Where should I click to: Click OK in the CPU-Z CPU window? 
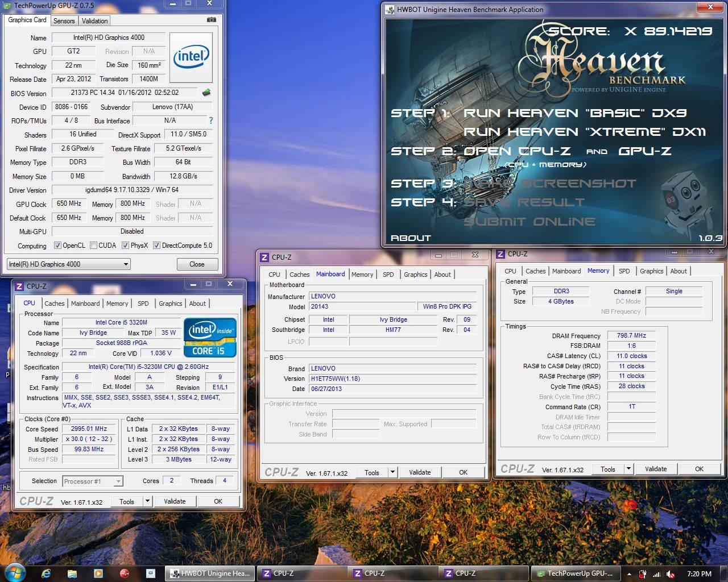pyautogui.click(x=218, y=501)
